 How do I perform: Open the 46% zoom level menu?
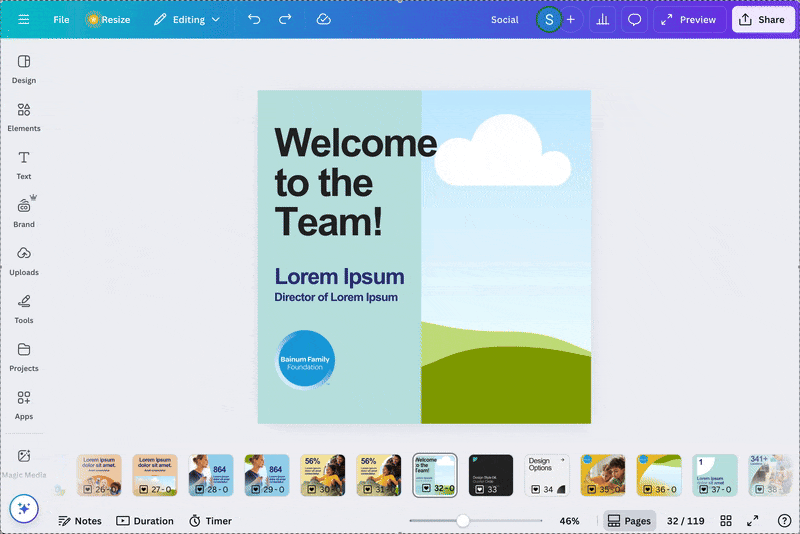click(x=569, y=521)
